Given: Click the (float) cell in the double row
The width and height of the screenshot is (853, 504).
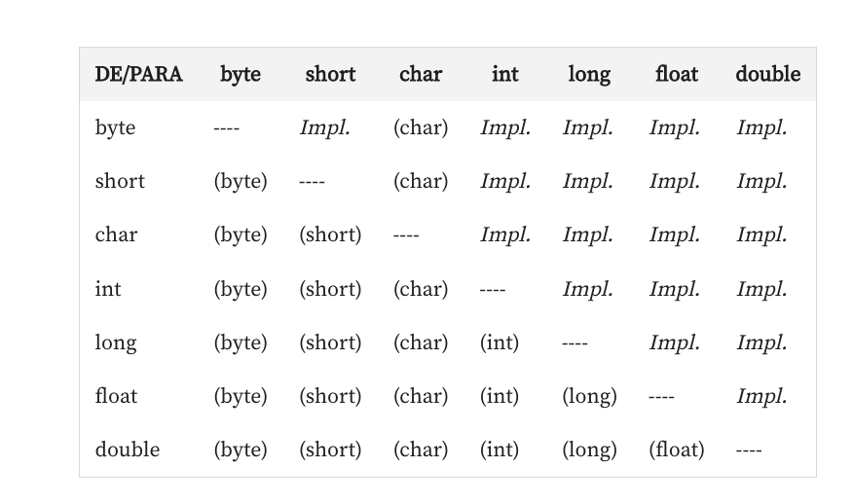Looking at the screenshot, I should point(676,450).
